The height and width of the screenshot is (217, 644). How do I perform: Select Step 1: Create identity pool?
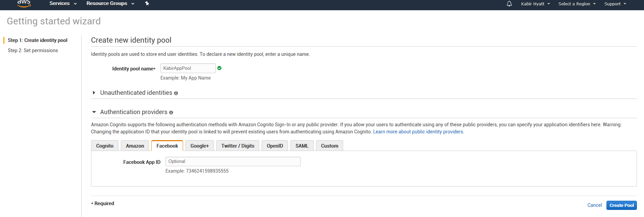point(38,40)
